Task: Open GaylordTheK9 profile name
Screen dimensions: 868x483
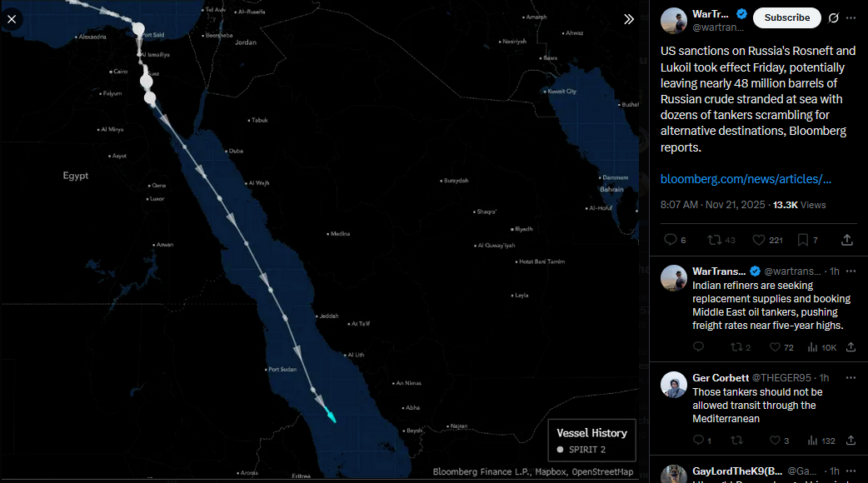Action: coord(737,471)
